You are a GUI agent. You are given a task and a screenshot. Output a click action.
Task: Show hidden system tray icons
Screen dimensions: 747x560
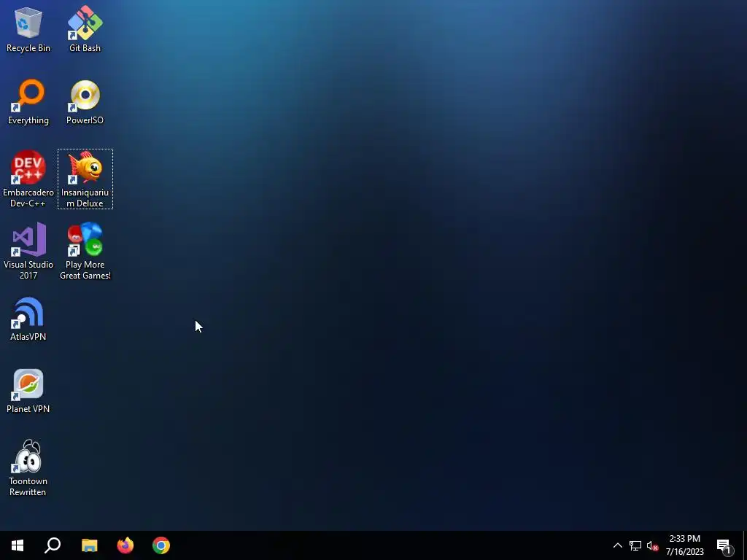click(x=617, y=545)
